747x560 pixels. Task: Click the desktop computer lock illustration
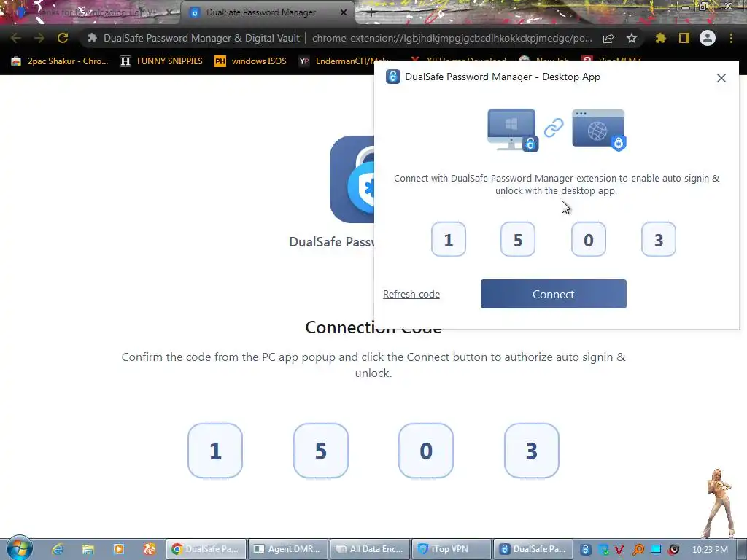pyautogui.click(x=513, y=130)
